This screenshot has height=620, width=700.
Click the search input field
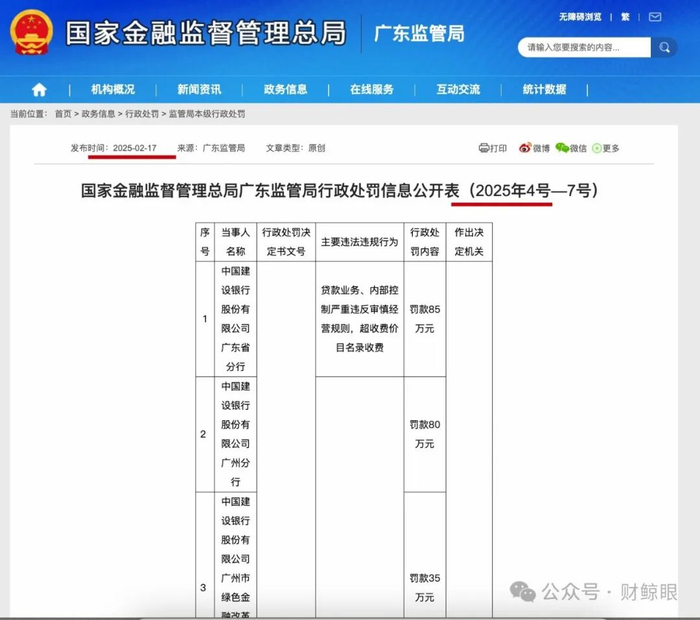pos(584,47)
